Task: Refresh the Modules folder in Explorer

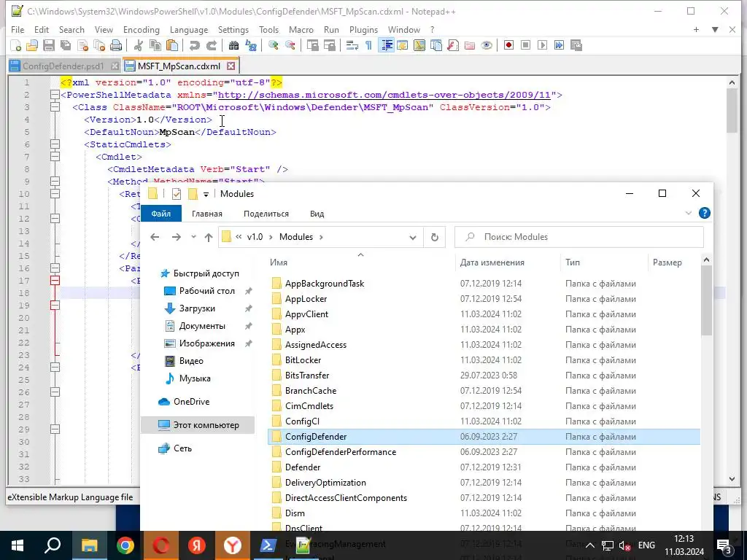Action: [435, 237]
